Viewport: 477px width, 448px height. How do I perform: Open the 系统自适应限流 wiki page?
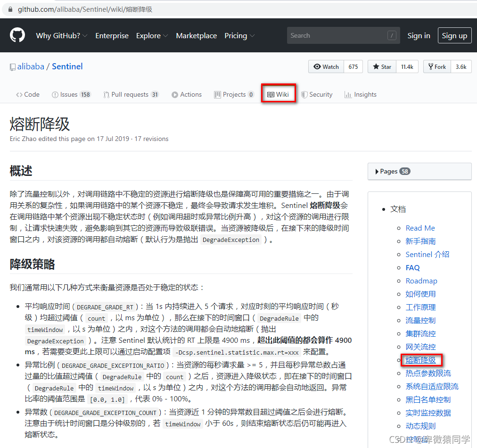tap(432, 387)
